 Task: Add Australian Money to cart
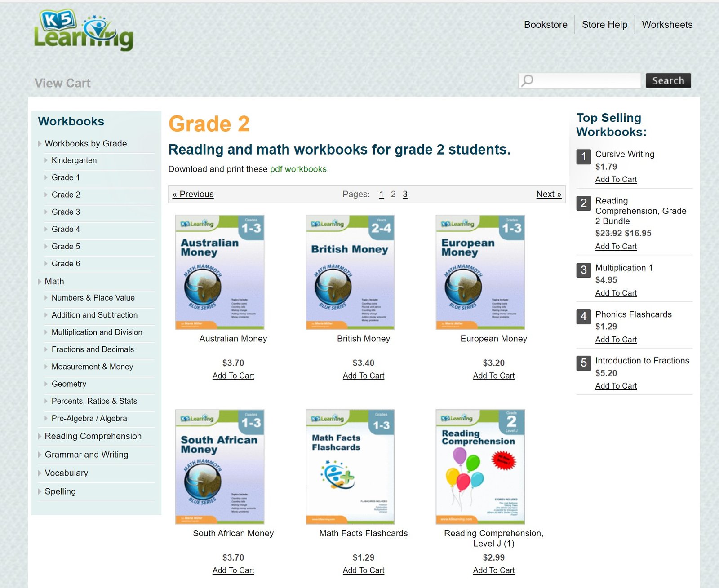tap(233, 376)
